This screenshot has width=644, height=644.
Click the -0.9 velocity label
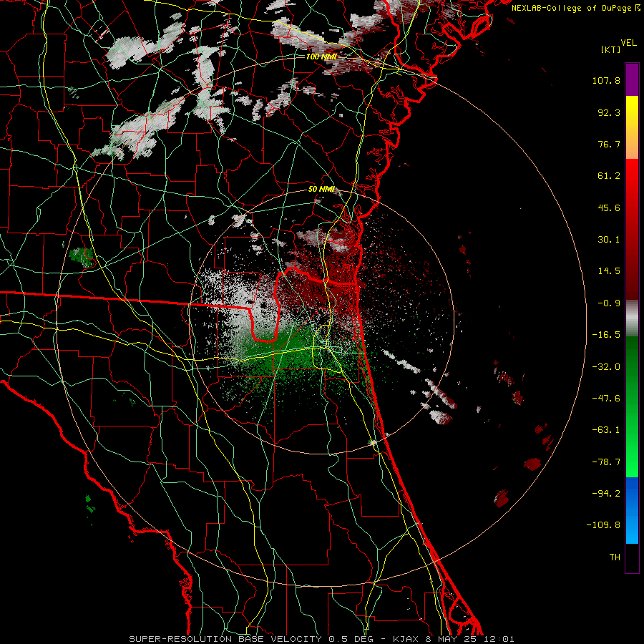click(609, 303)
